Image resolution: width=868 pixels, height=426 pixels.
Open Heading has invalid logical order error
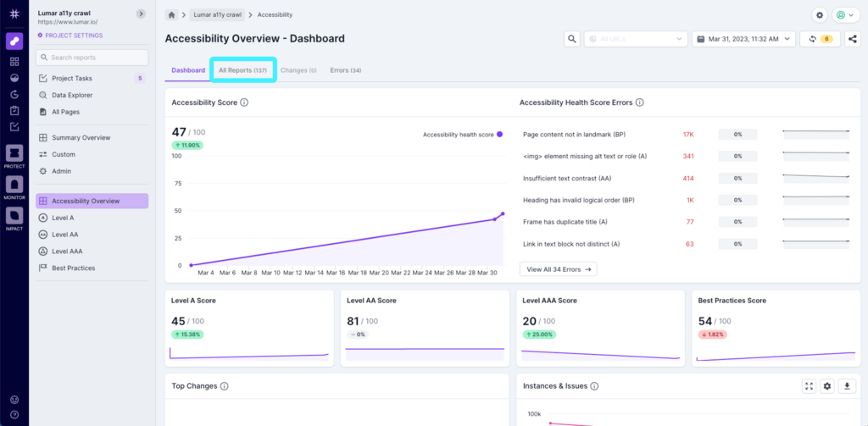(578, 200)
